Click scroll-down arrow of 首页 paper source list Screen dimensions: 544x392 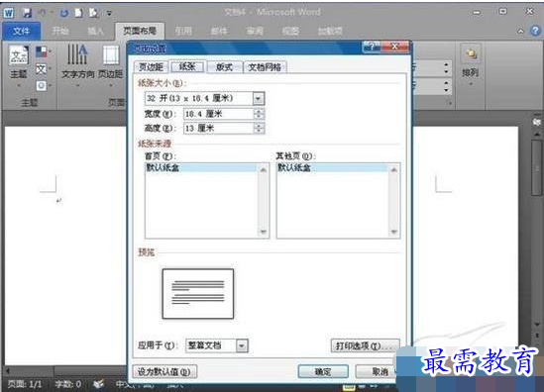(x=264, y=232)
